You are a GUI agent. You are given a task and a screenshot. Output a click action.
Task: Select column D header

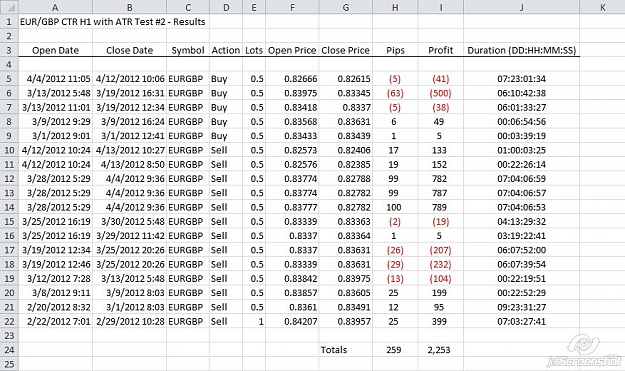point(226,7)
